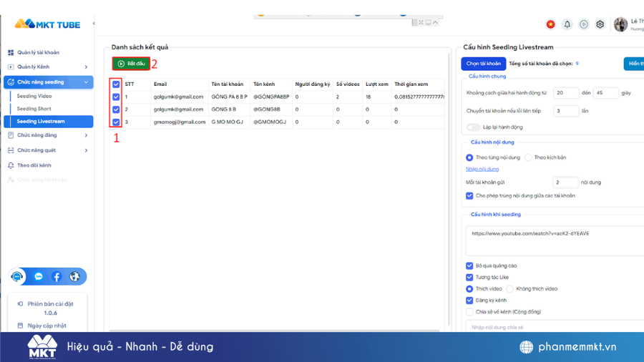Click the Email column header
Viewport: 644px width, 362px height.
(160, 84)
